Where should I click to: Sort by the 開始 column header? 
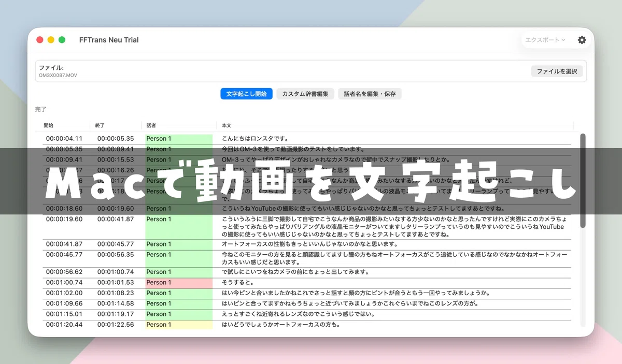point(49,125)
